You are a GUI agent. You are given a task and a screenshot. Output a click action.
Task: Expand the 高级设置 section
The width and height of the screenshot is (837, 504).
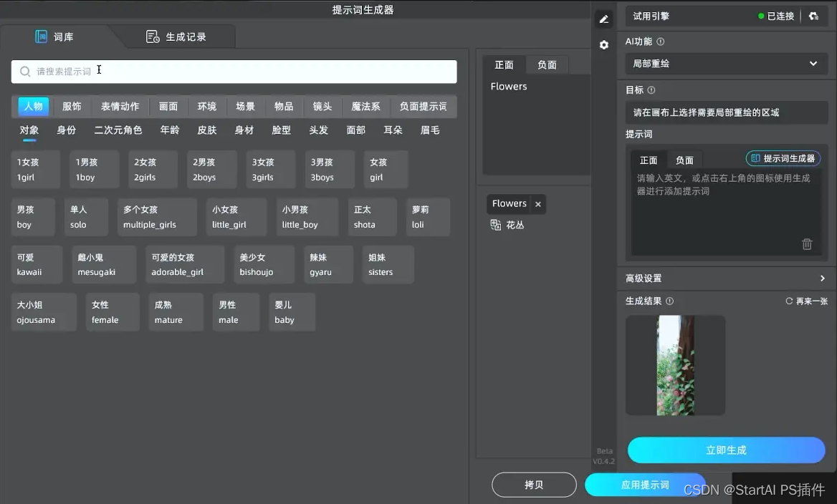[726, 278]
